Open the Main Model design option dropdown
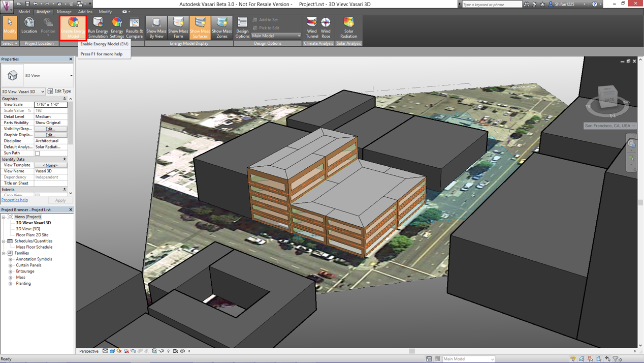Screen dimensions: 644x363 pos(276,36)
